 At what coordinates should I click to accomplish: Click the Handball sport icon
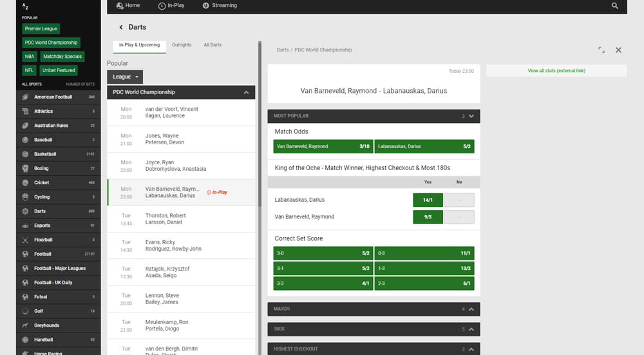(26, 340)
